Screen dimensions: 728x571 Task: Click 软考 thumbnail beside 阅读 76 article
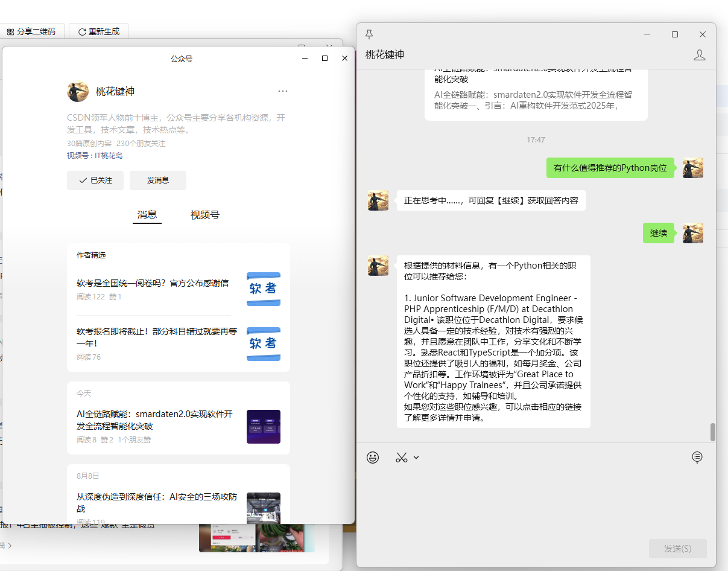pos(264,344)
